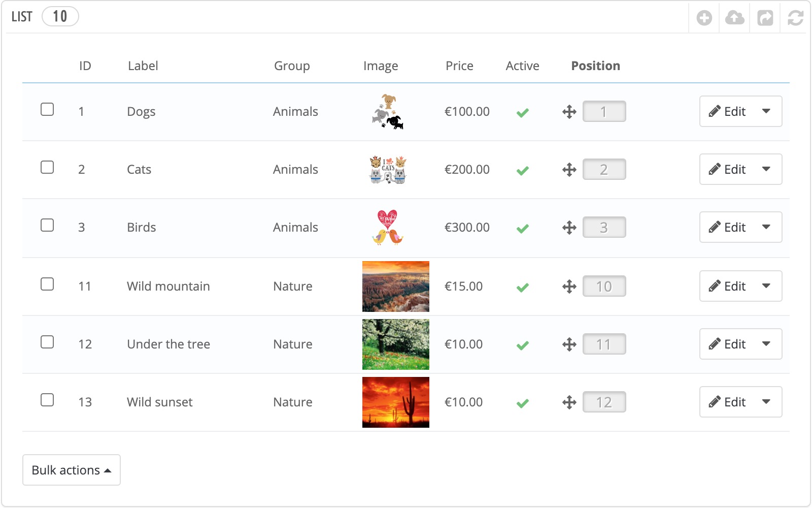This screenshot has height=508, width=812.
Task: Open the Bulk actions dropdown
Action: (x=72, y=470)
